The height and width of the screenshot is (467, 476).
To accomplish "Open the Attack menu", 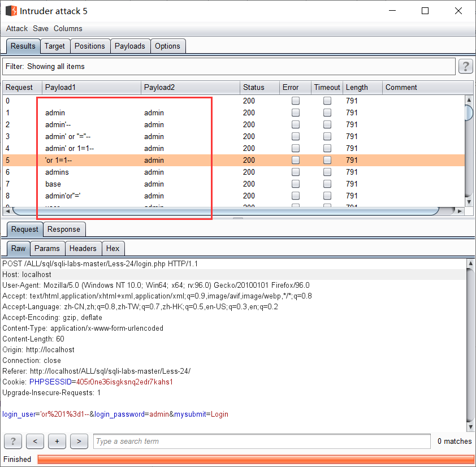I will tap(17, 28).
